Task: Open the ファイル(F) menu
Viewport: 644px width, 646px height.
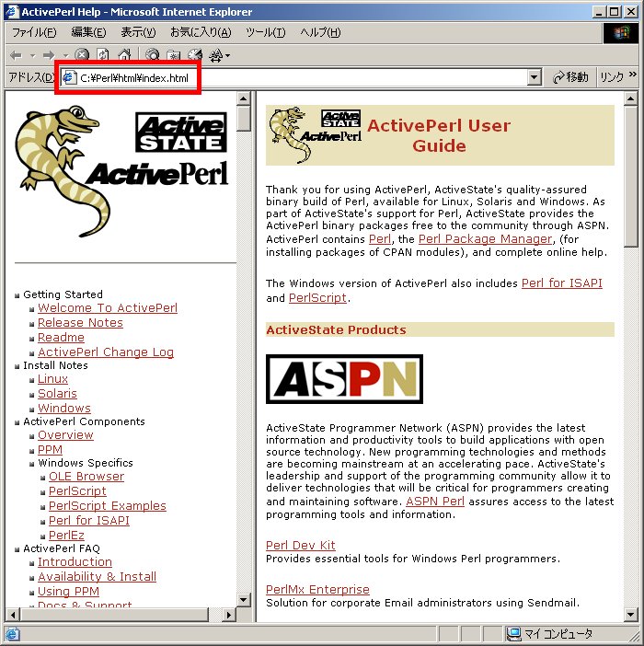Action: [34, 32]
